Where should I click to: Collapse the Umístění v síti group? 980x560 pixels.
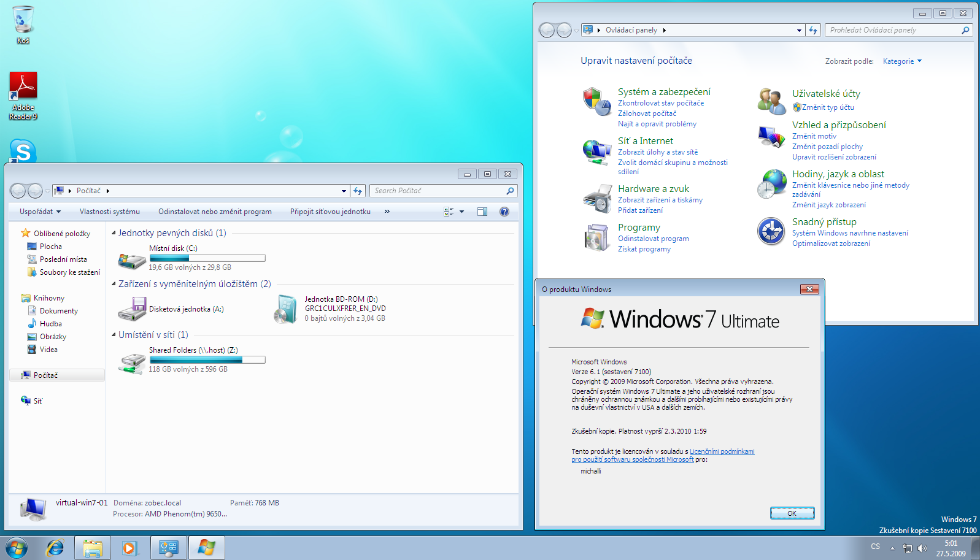pyautogui.click(x=114, y=335)
